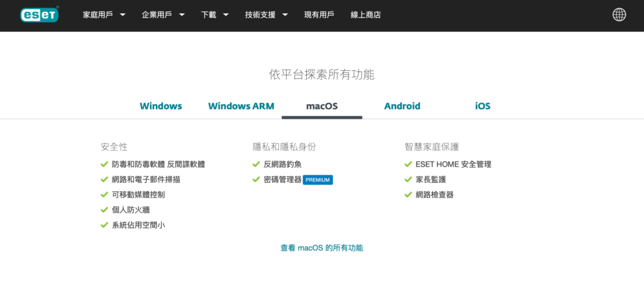Screen dimensions: 644x282
Task: Click the 反網路釣魚 text
Action: 282,165
